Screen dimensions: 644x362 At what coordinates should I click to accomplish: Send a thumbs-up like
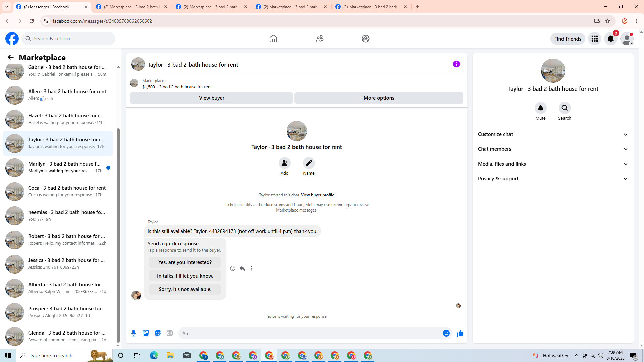tap(460, 333)
